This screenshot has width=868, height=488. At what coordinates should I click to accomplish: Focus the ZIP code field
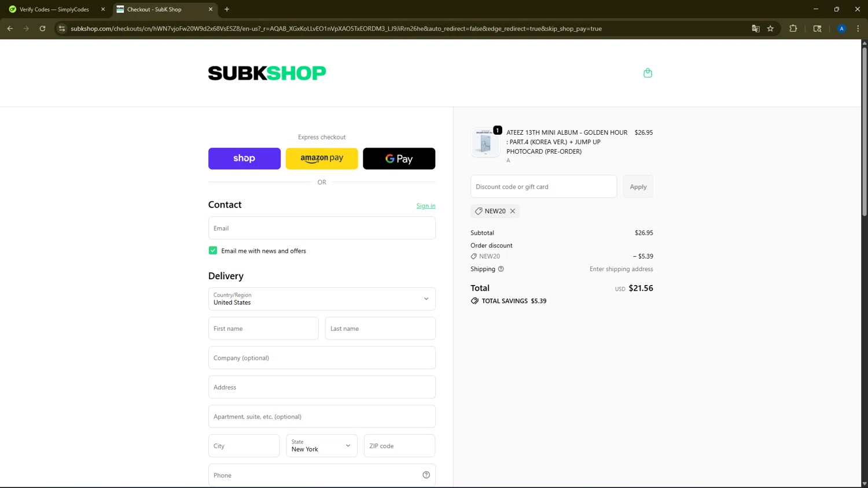click(399, 446)
